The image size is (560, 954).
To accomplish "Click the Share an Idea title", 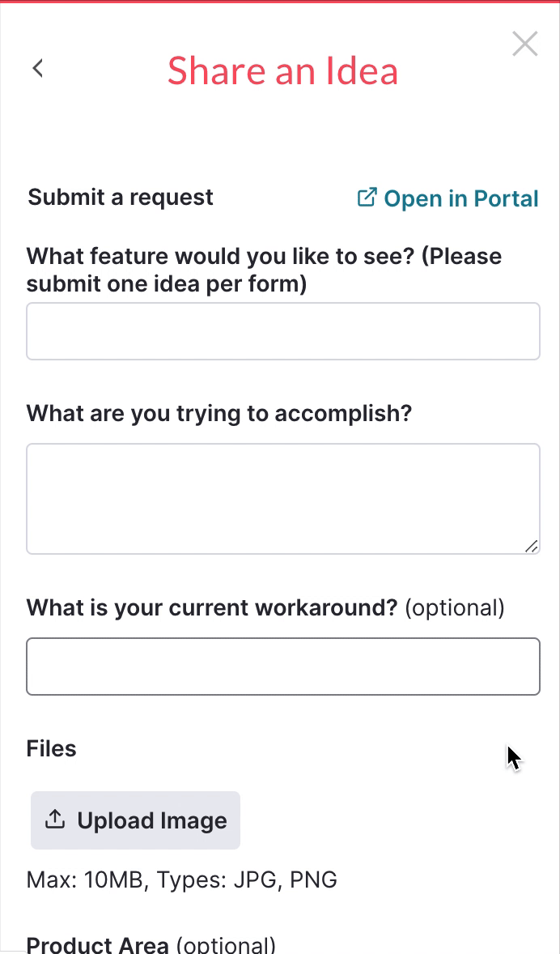I will [x=282, y=70].
